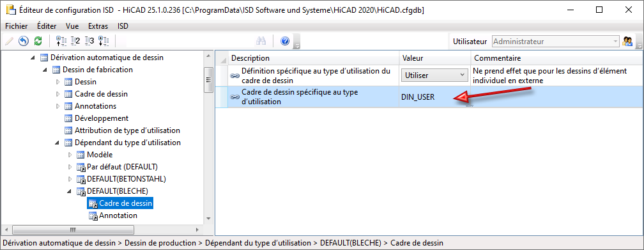Click tree panel vertical scrollbar thumb

(x=208, y=80)
